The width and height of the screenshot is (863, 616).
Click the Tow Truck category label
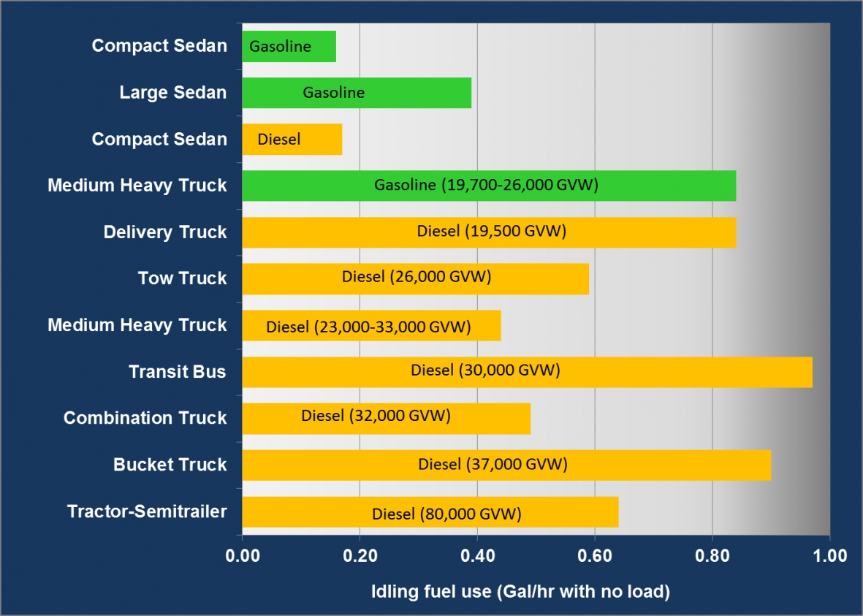[183, 278]
